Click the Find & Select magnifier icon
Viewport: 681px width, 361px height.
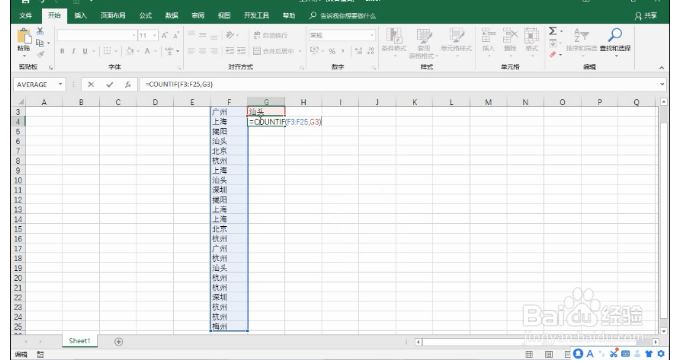pyautogui.click(x=615, y=35)
